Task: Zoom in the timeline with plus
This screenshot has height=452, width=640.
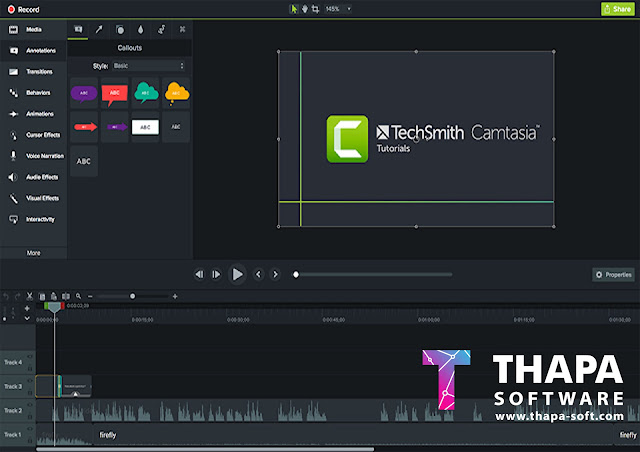Action: [175, 296]
